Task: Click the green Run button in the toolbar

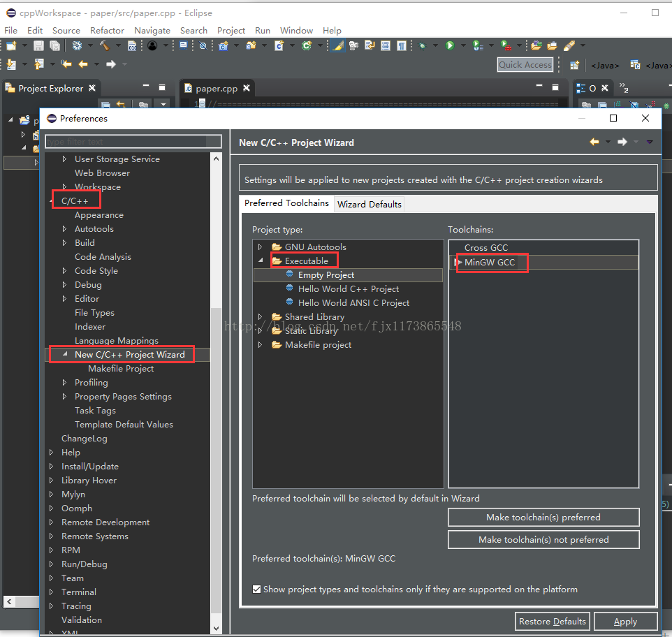Action: (450, 46)
